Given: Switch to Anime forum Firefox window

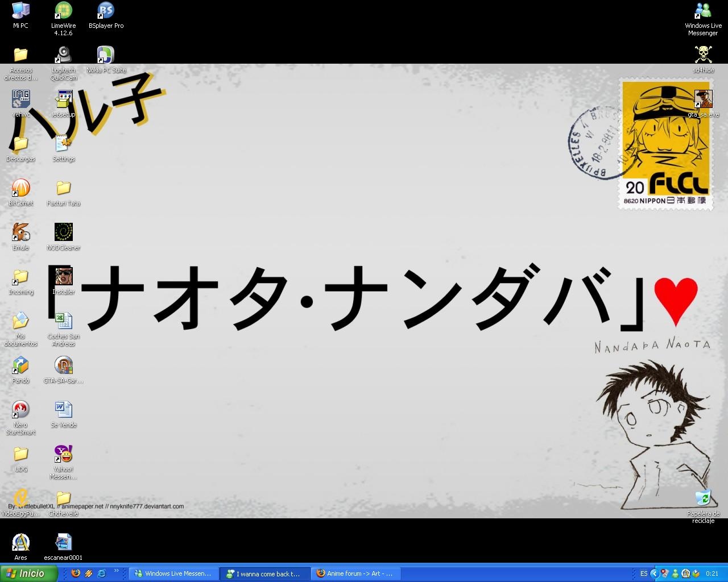Looking at the screenshot, I should coord(355,573).
